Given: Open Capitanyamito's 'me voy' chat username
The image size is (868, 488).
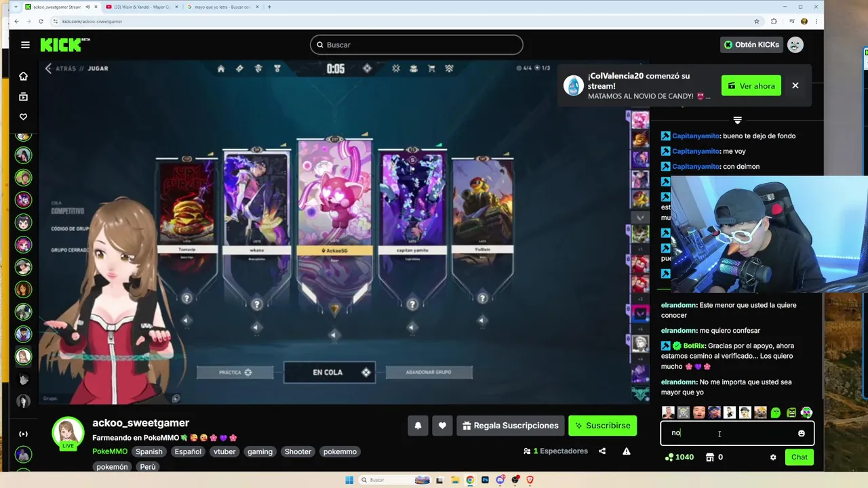Looking at the screenshot, I should tap(696, 151).
